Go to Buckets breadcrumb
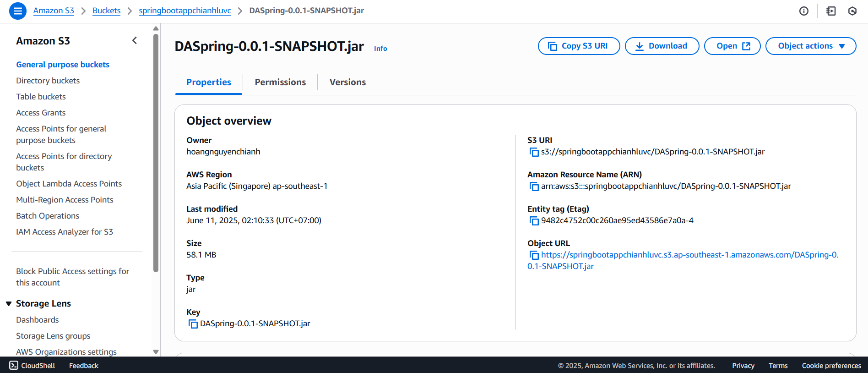The width and height of the screenshot is (868, 373). pyautogui.click(x=106, y=11)
